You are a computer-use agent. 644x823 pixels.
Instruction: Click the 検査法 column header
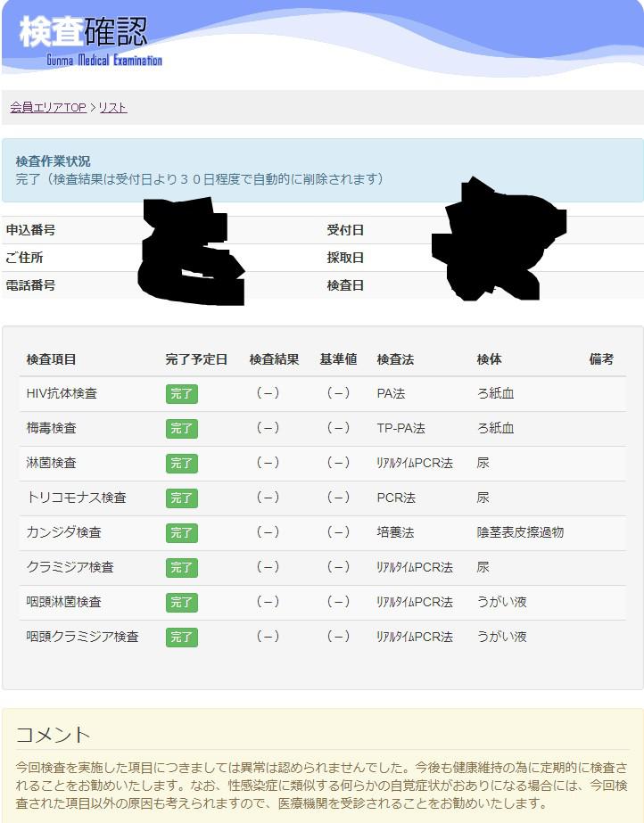pyautogui.click(x=395, y=359)
